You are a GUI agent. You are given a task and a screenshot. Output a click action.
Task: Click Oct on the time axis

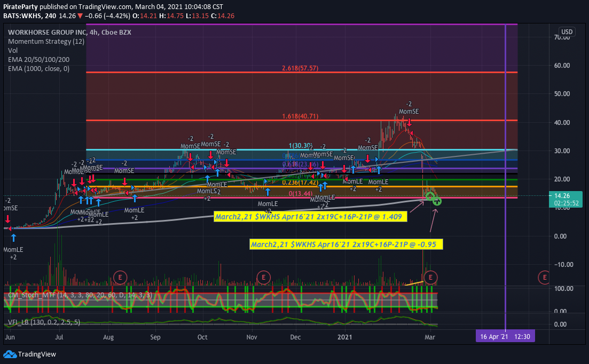(202, 337)
